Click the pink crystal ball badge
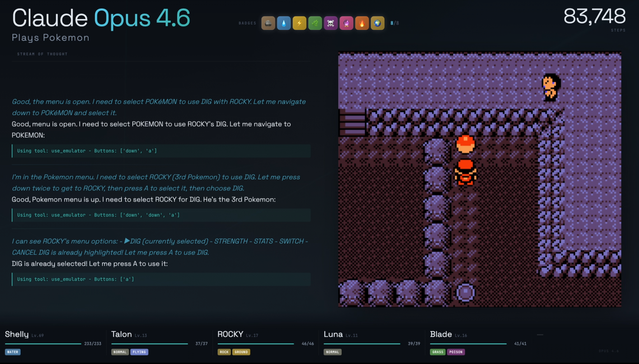The height and width of the screenshot is (364, 639). point(346,23)
